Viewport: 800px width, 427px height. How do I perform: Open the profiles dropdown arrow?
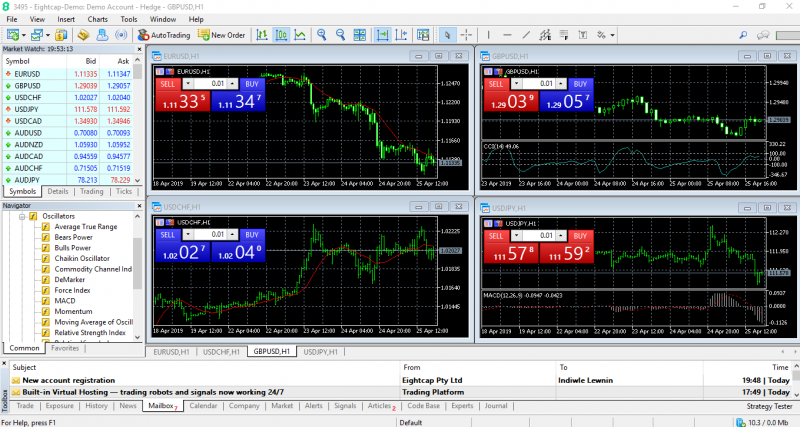pos(50,35)
